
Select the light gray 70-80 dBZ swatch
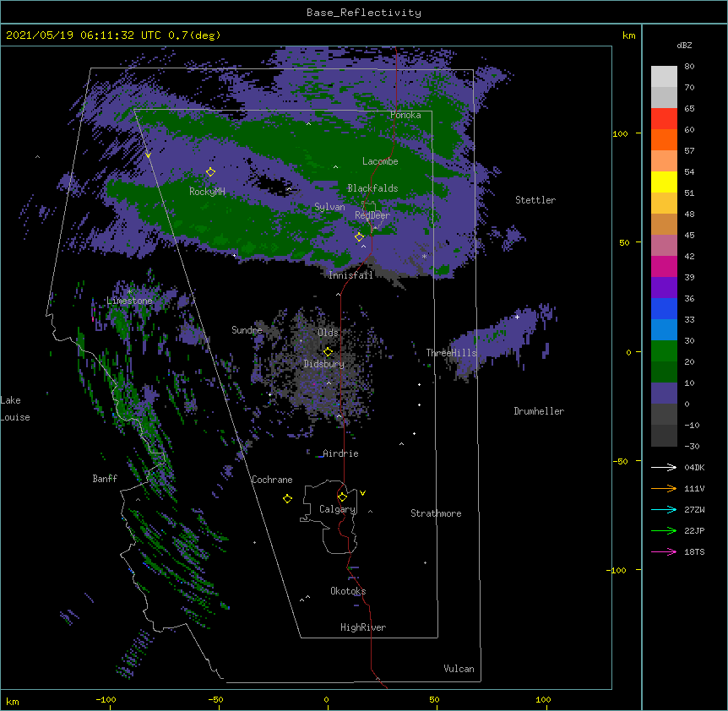(664, 77)
